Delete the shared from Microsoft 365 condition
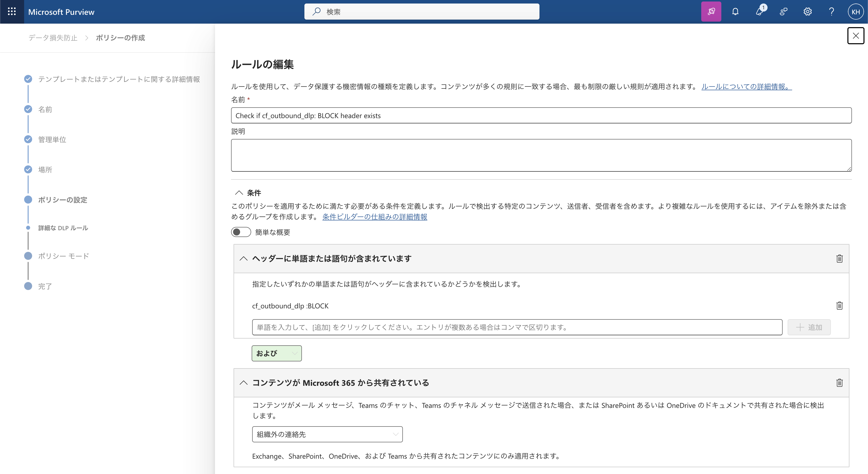Image resolution: width=868 pixels, height=474 pixels. [839, 383]
